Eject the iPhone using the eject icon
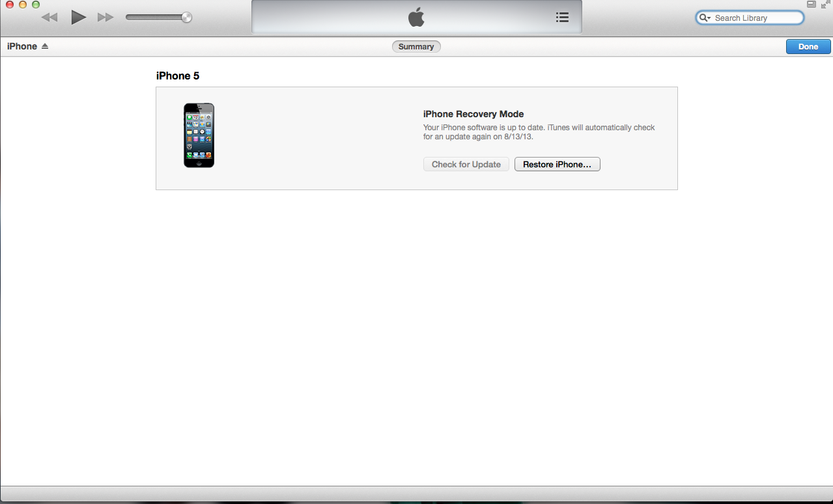The image size is (833, 504). pos(45,46)
